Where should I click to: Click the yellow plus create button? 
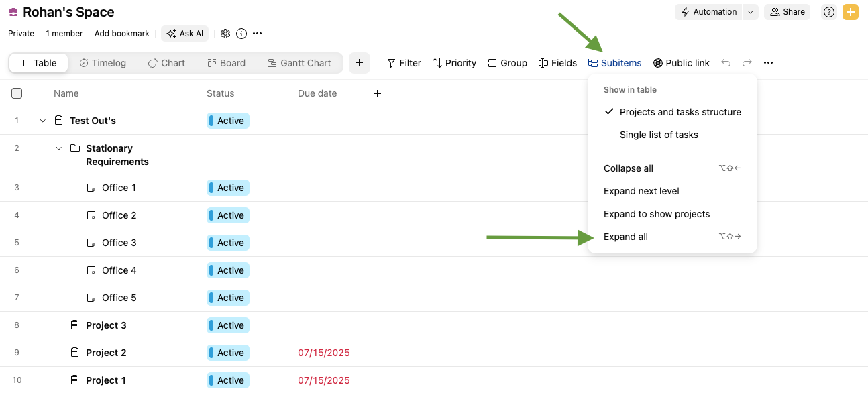pyautogui.click(x=850, y=12)
